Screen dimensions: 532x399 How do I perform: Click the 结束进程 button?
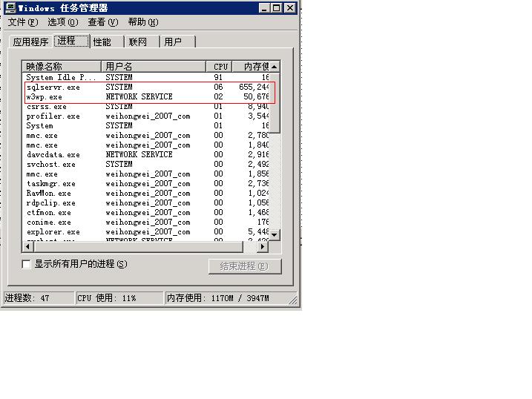pyautogui.click(x=245, y=266)
